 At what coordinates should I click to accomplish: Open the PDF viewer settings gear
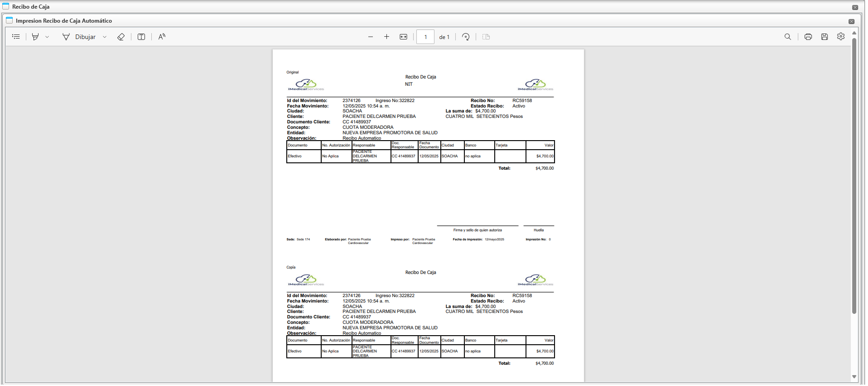tap(841, 37)
